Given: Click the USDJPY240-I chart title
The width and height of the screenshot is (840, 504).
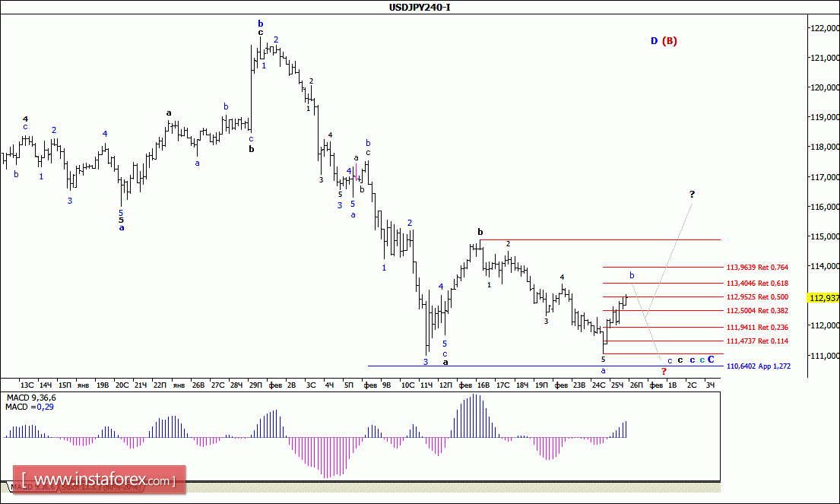Looking at the screenshot, I should (x=420, y=7).
